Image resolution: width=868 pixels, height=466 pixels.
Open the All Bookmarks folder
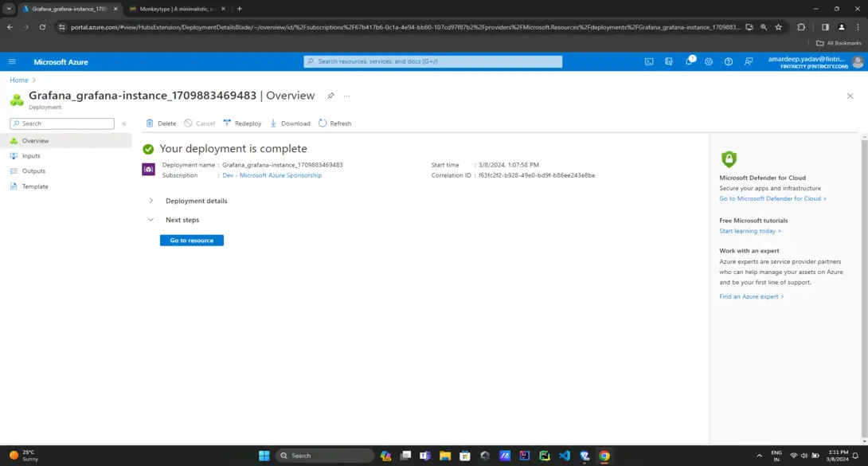(x=839, y=43)
